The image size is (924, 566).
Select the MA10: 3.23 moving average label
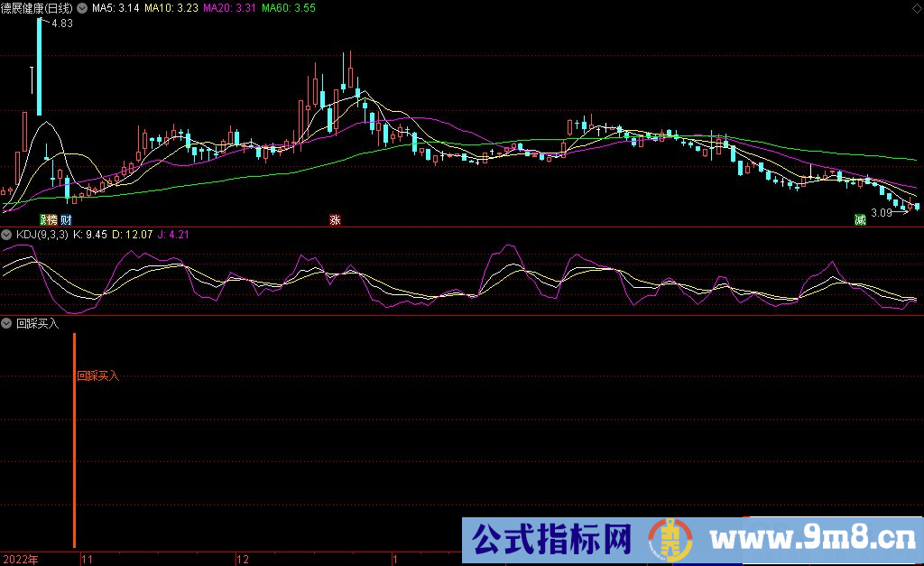click(x=171, y=8)
